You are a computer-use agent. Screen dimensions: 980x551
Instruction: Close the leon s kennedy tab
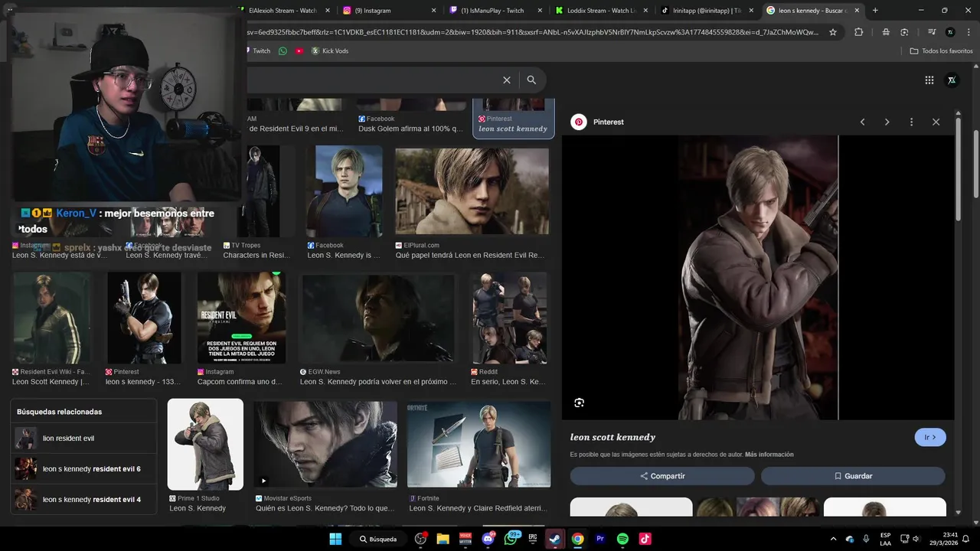click(x=857, y=11)
